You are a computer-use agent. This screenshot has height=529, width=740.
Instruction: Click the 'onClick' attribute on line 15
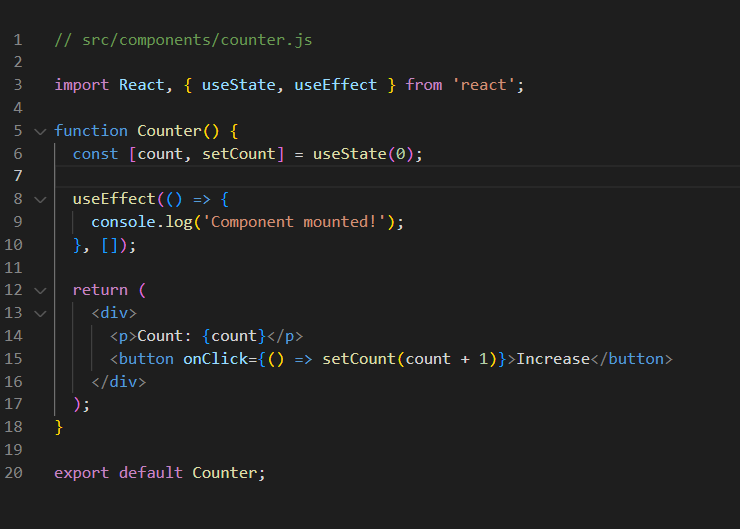(x=216, y=359)
